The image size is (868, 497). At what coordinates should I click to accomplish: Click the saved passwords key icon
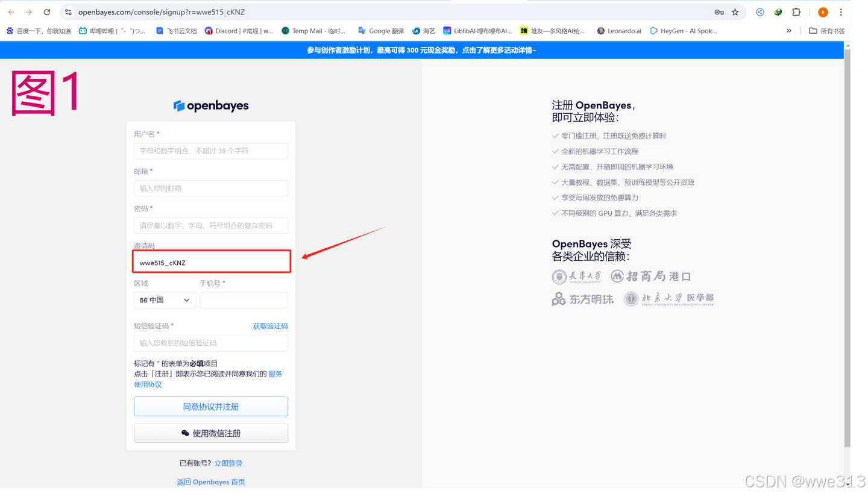718,11
